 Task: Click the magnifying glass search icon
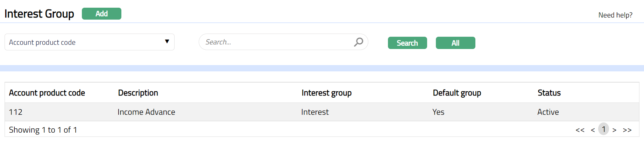click(x=358, y=42)
